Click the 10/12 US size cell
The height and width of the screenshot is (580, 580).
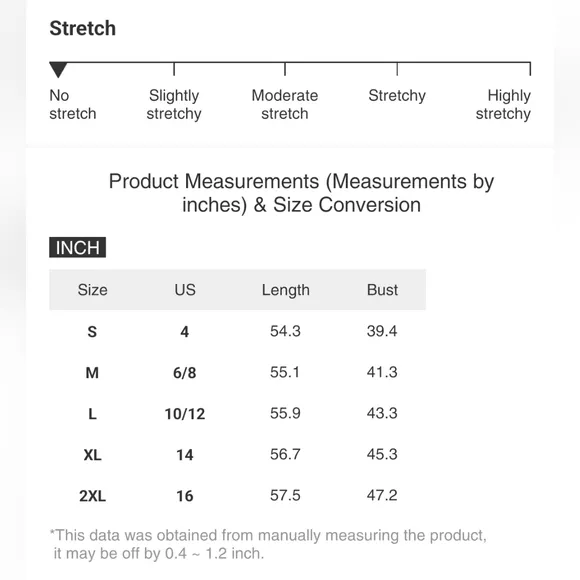pyautogui.click(x=185, y=414)
